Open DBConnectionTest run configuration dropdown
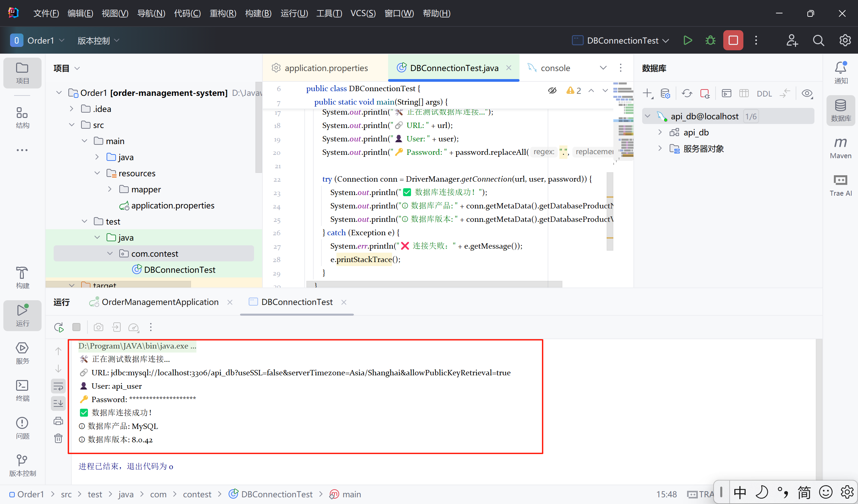Screen dimensions: 858x504 point(620,41)
